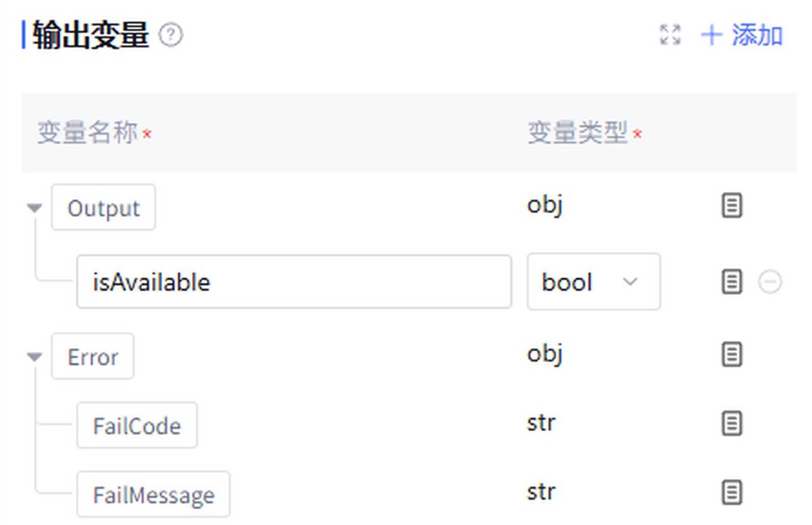This screenshot has height=525, width=812.
Task: Click the 变量名称 column header
Action: tap(88, 133)
